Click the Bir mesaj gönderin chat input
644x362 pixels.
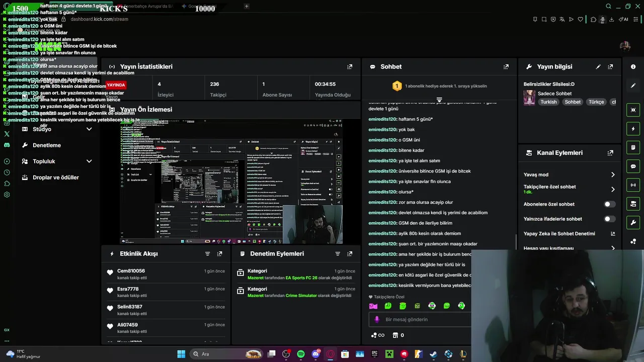[x=420, y=319]
